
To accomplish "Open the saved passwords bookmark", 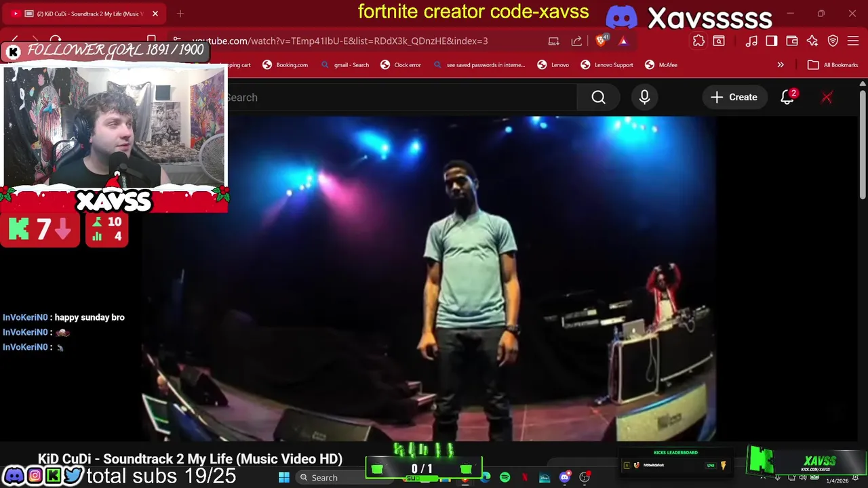I will (479, 65).
